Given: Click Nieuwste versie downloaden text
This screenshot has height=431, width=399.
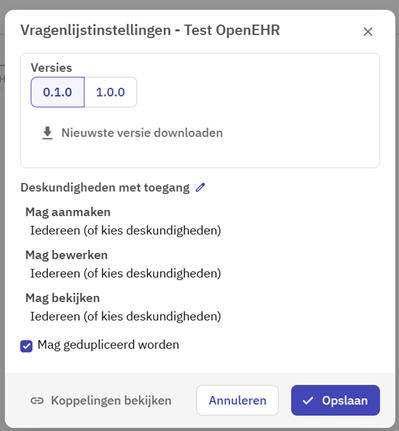Looking at the screenshot, I should point(142,133).
